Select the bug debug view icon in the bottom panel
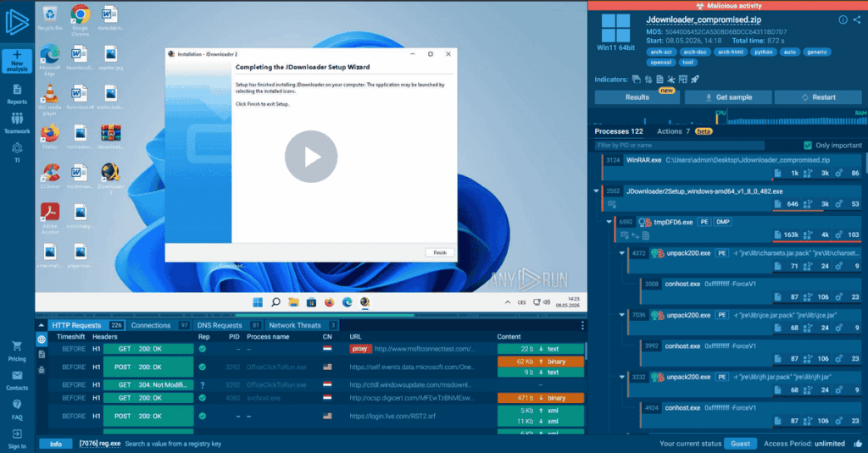This screenshot has width=868, height=453. [x=42, y=369]
